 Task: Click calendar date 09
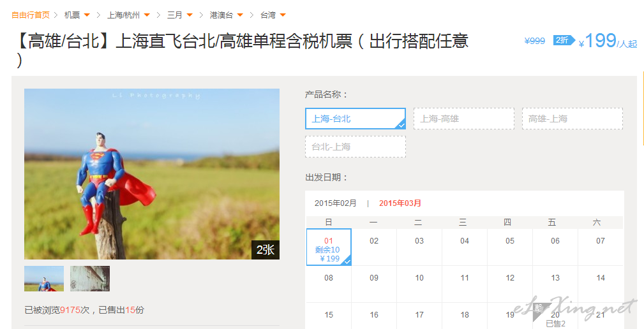374,284
